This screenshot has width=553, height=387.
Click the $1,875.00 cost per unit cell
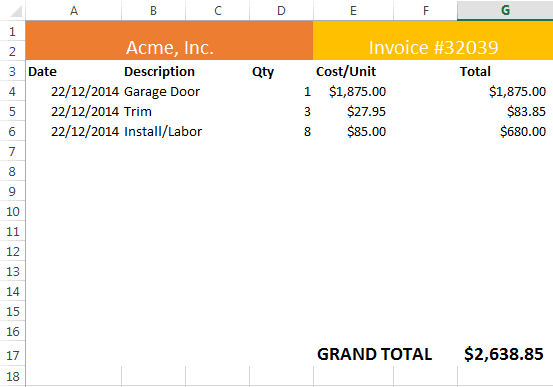click(353, 91)
